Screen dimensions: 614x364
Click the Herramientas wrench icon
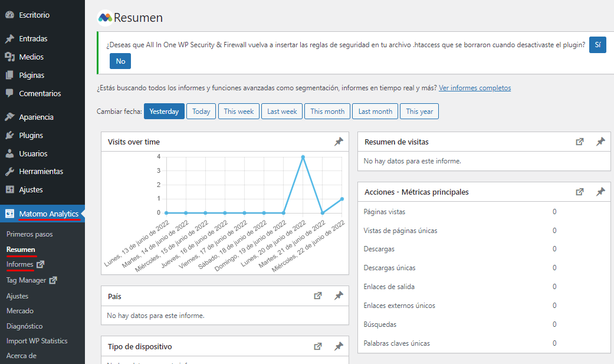(x=10, y=171)
